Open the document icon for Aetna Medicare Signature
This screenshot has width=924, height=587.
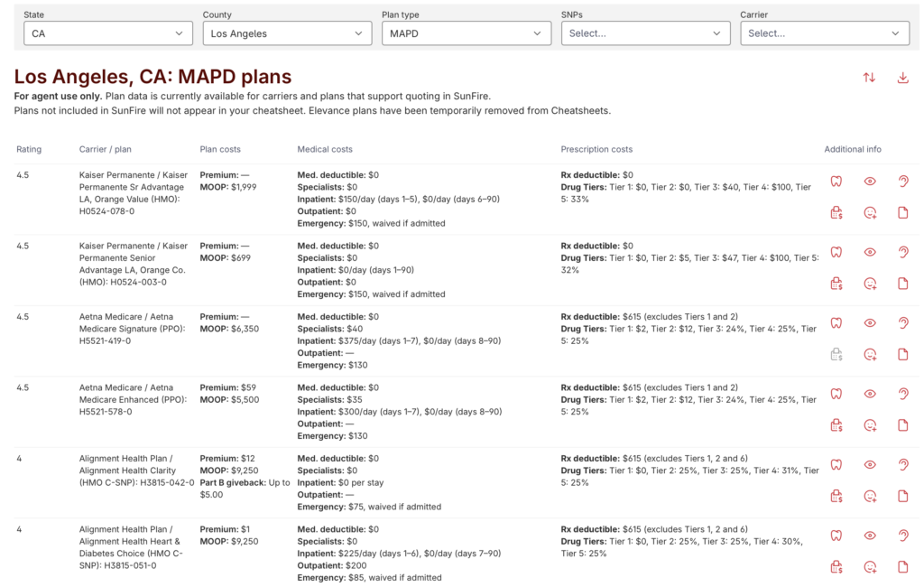click(x=903, y=354)
